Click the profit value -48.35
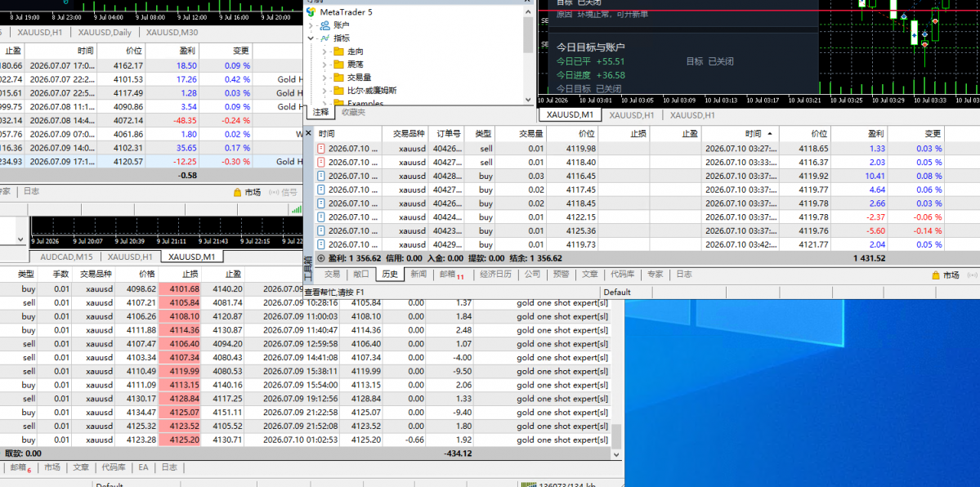The width and height of the screenshot is (980, 487). click(187, 121)
